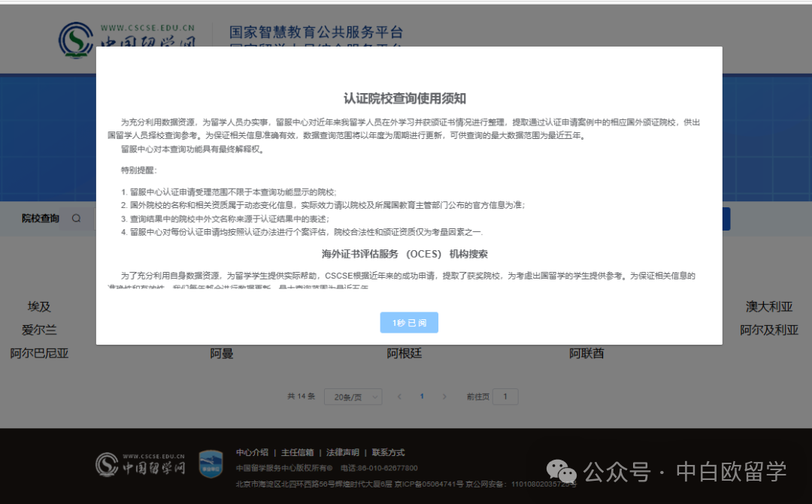812x504 pixels.
Task: Open 主任信箱 footer link
Action: (x=297, y=452)
